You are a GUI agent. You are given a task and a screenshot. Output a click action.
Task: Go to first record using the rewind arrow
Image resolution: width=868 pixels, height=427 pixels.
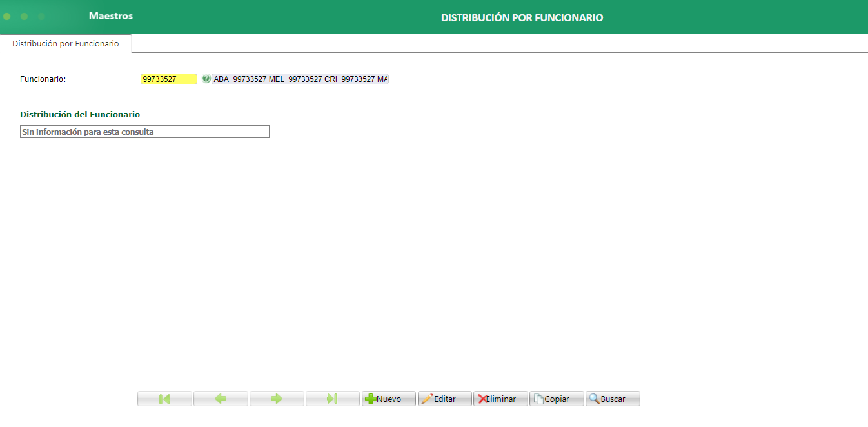(x=164, y=398)
